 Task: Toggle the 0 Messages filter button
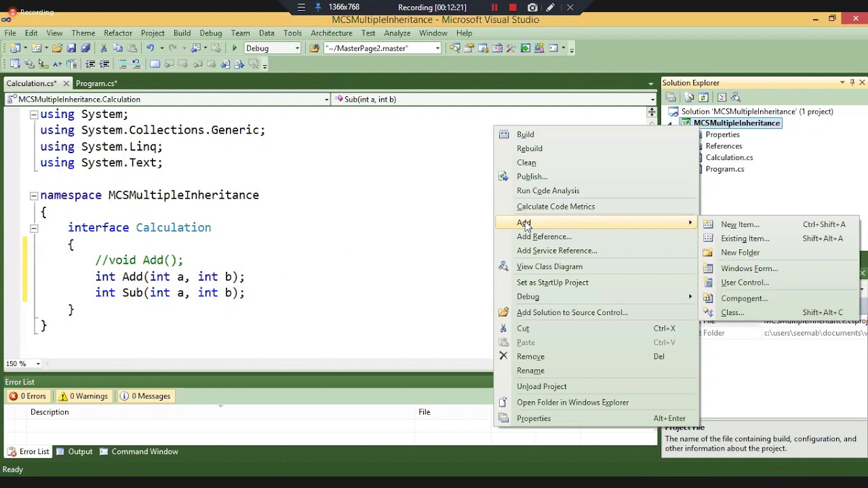coord(145,396)
